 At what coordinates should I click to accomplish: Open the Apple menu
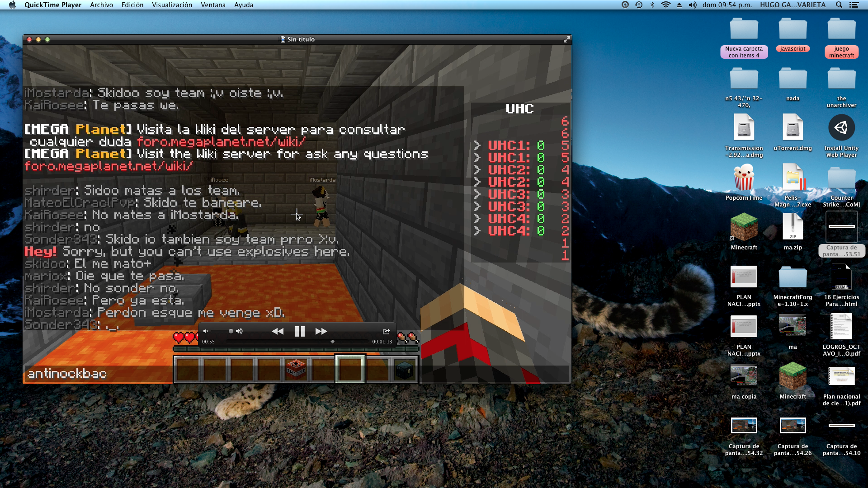pyautogui.click(x=12, y=5)
